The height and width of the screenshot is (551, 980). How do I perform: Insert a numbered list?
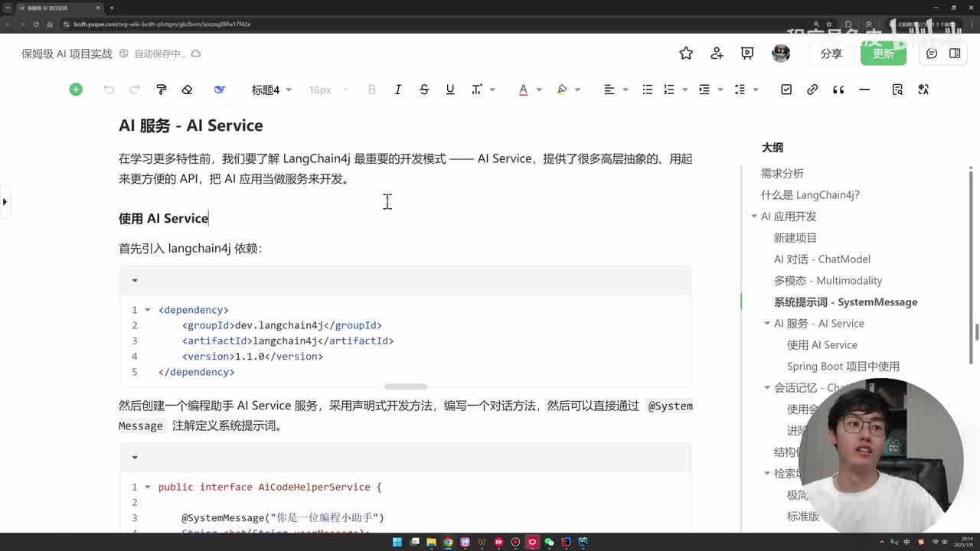[x=669, y=90]
